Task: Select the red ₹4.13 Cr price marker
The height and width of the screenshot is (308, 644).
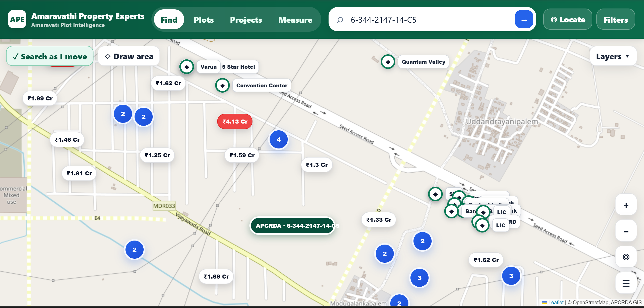Action: pos(235,122)
